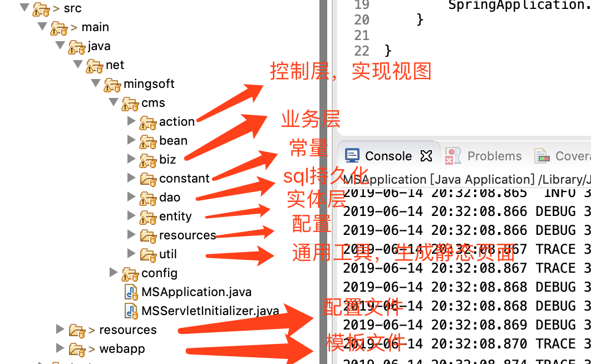This screenshot has height=364, width=591.
Task: Expand the action package
Action: click(131, 121)
